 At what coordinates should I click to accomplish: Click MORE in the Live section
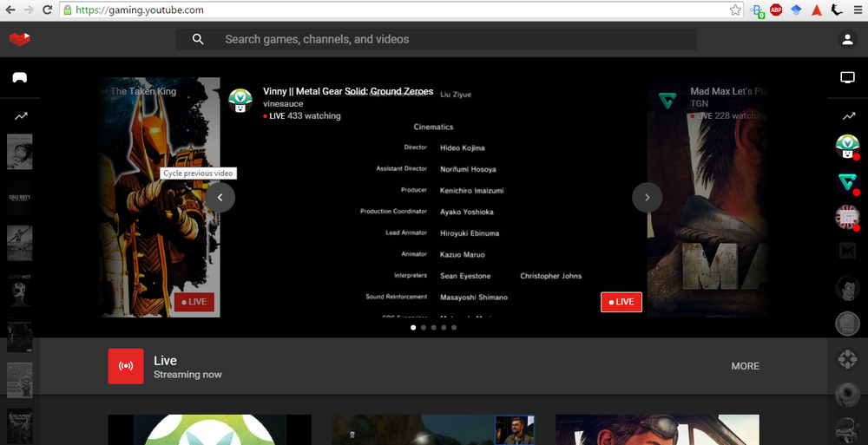click(745, 366)
